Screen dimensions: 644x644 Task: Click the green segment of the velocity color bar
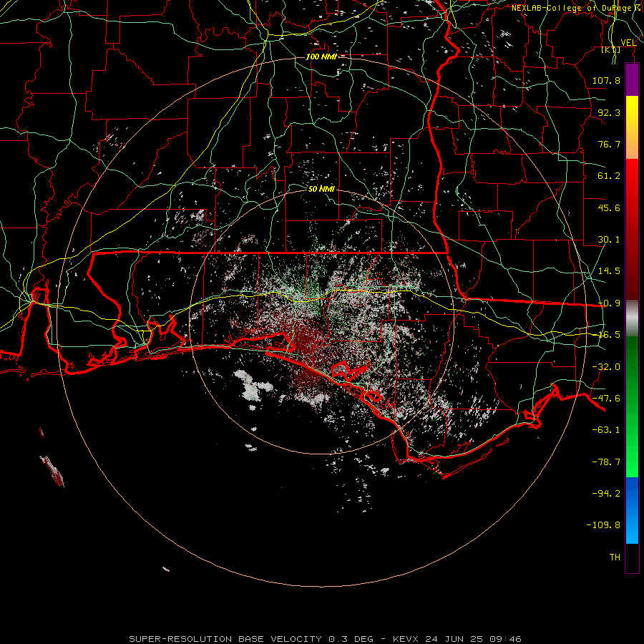(632, 406)
